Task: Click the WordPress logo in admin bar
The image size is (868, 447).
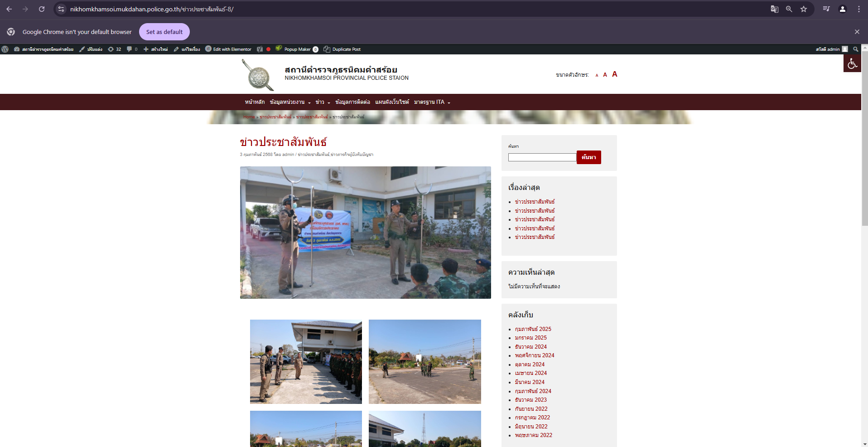Action: 5,49
